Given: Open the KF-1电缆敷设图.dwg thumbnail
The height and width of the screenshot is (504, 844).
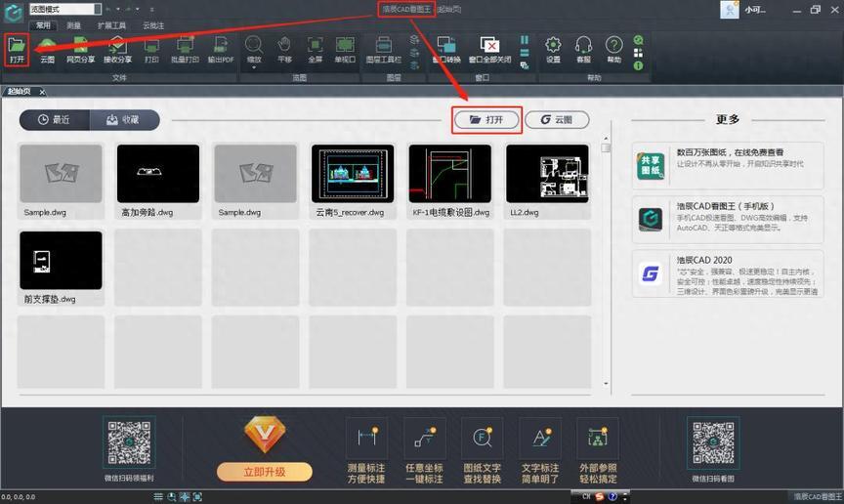Looking at the screenshot, I should pos(450,174).
